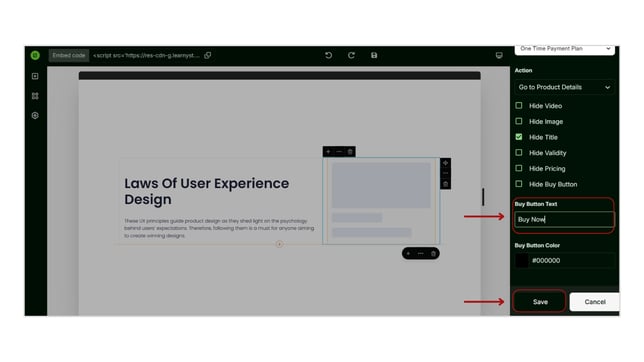Screen dimensions: 644x362
Task: Click the trash icon in the rounded bottom toolbar
Action: tap(433, 254)
